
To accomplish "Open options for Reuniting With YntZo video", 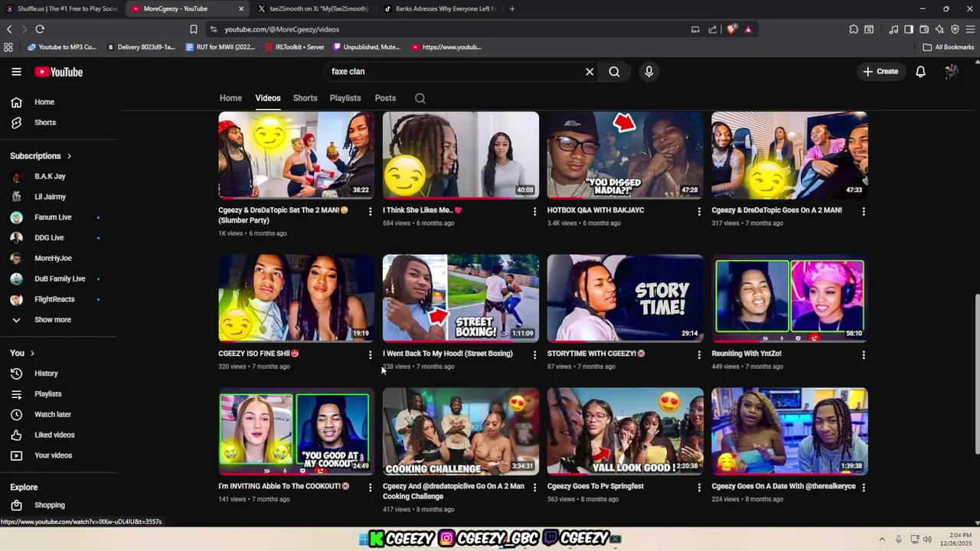I will tap(864, 355).
